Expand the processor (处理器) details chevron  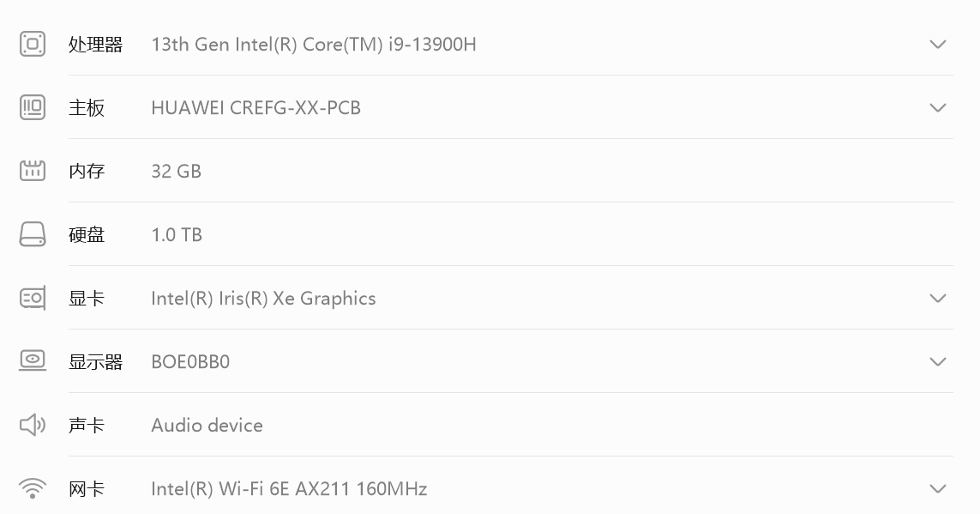click(x=938, y=44)
